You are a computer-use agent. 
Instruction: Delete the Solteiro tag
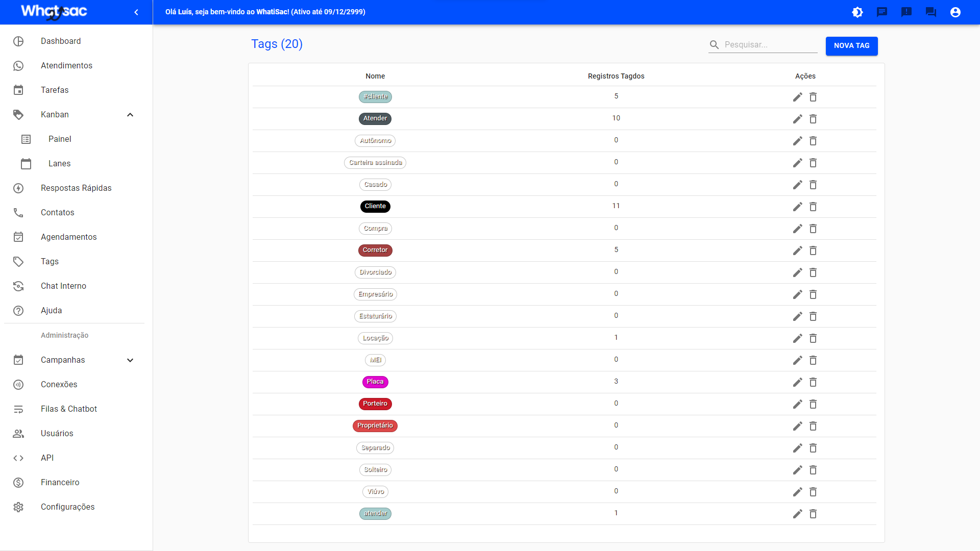(813, 470)
